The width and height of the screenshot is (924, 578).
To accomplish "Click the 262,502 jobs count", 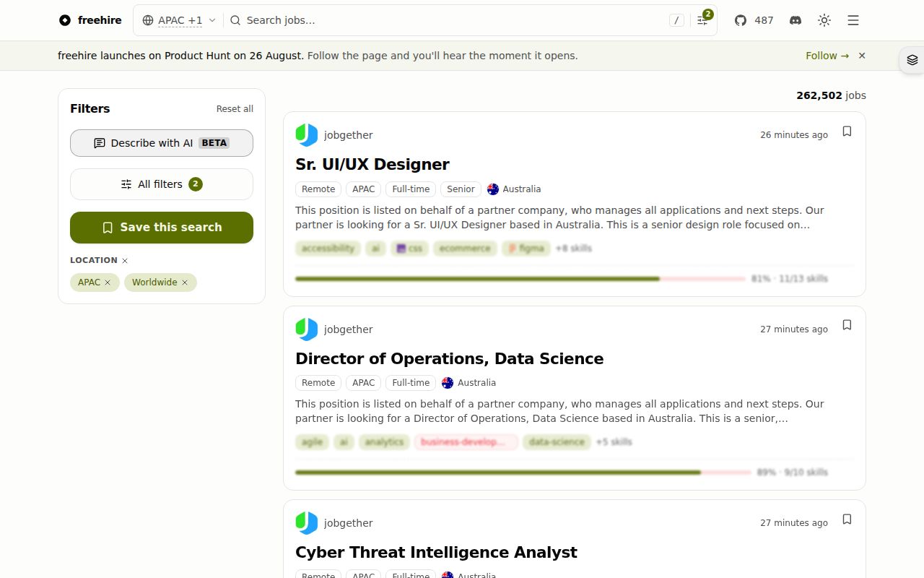I will [x=831, y=95].
